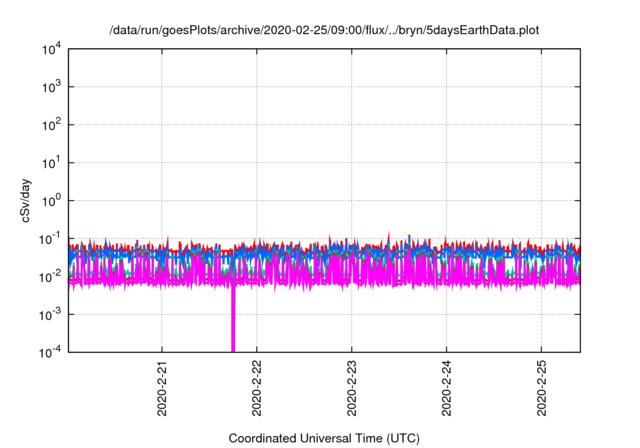The image size is (640, 448).
Task: Click the plot title file path
Action: [324, 30]
